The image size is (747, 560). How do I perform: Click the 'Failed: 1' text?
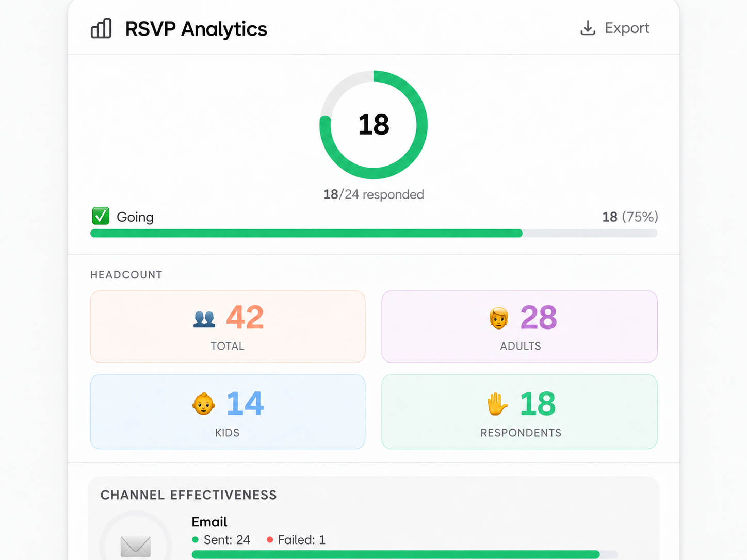(302, 540)
